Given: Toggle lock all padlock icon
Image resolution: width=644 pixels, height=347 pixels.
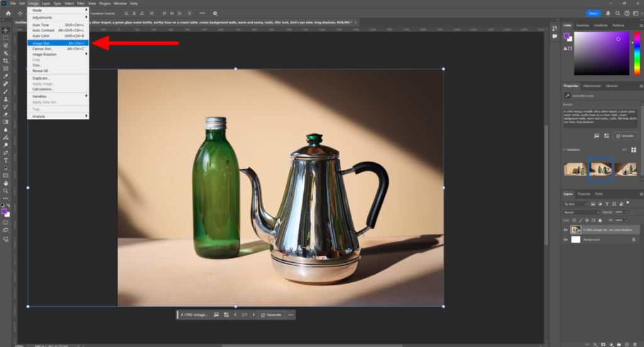Looking at the screenshot, I should [x=599, y=221].
